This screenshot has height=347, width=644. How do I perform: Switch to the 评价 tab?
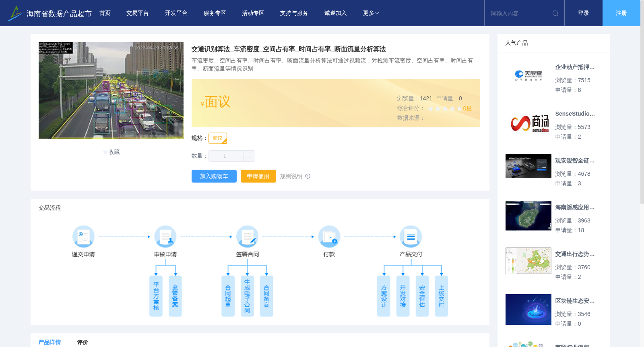tap(83, 342)
